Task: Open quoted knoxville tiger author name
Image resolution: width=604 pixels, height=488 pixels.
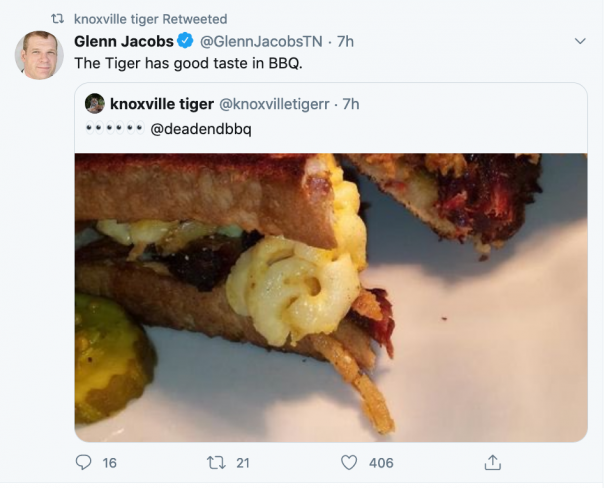Action: coord(162,104)
